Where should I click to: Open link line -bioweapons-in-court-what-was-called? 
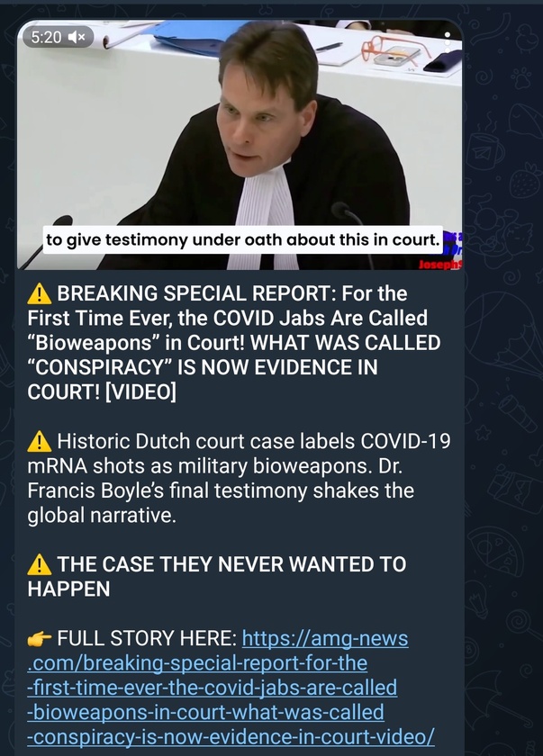tap(206, 712)
